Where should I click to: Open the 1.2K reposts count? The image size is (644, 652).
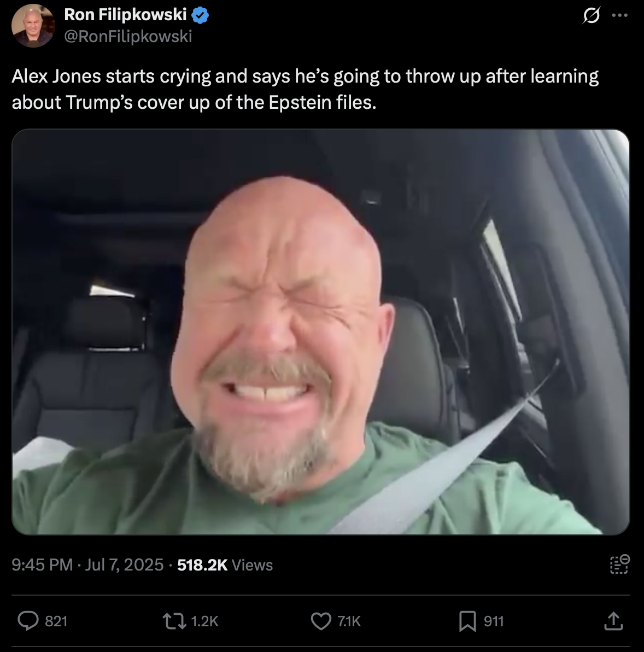pyautogui.click(x=204, y=621)
